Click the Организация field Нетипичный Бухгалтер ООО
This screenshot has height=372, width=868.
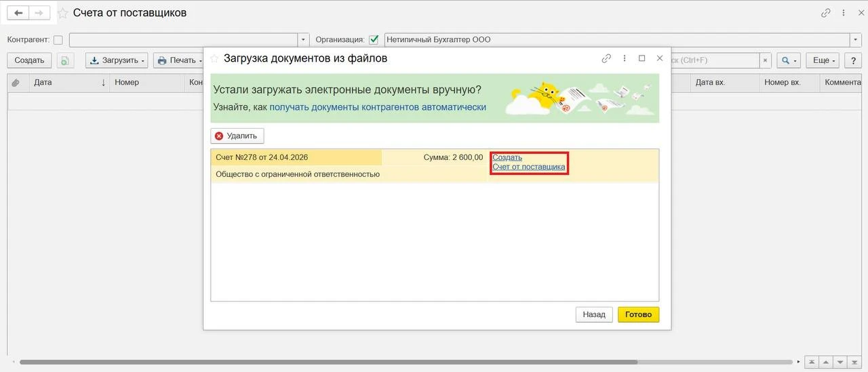[617, 40]
